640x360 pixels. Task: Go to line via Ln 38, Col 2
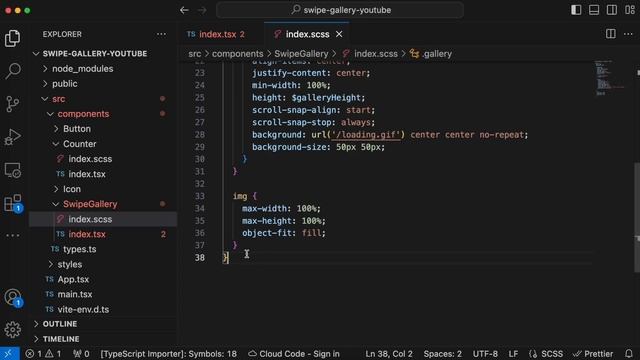pyautogui.click(x=389, y=353)
